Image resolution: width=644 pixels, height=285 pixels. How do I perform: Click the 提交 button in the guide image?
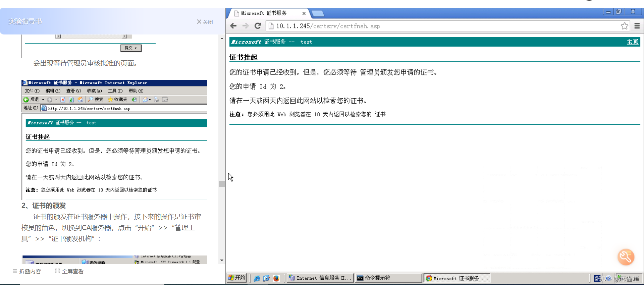[x=131, y=48]
